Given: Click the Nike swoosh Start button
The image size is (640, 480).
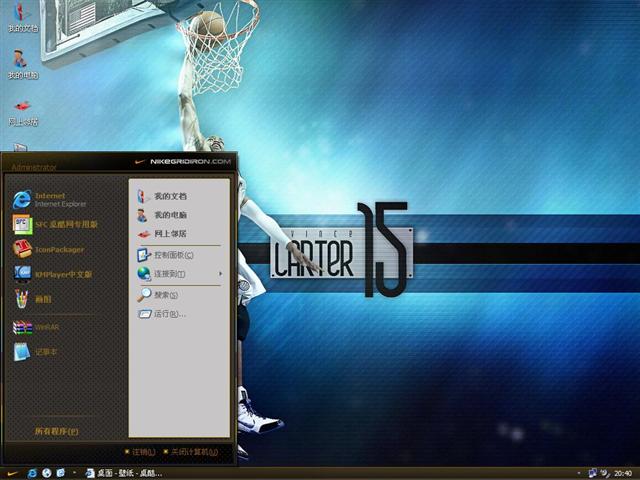Looking at the screenshot, I should [x=13, y=473].
